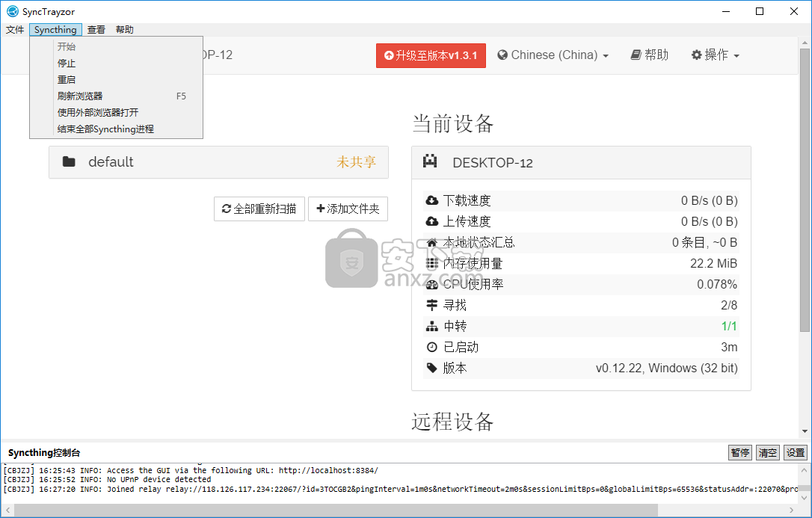This screenshot has width=812, height=518.
Task: Click the 0.078% CPU usage value
Action: [x=717, y=284]
